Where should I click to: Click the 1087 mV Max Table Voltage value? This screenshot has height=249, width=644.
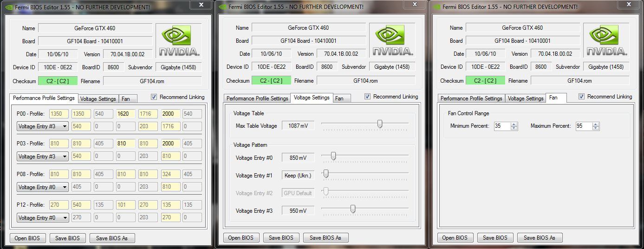pos(298,126)
